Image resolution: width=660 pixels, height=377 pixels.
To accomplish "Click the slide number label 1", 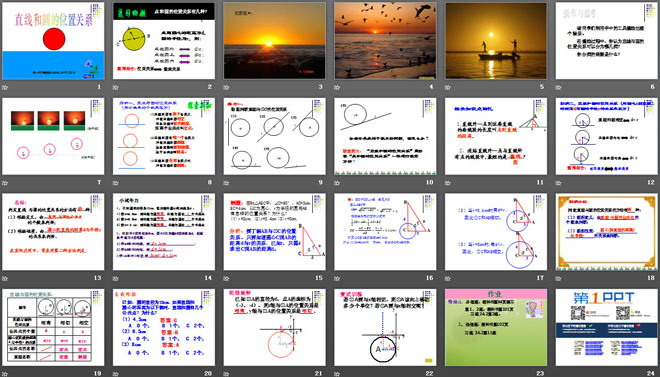I will pos(99,87).
